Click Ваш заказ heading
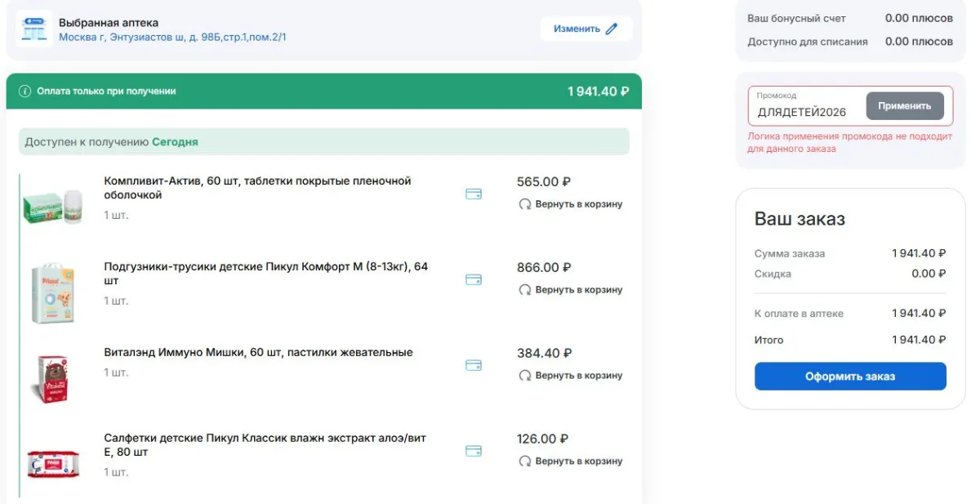Screen dimensions: 980x504 click(x=800, y=220)
